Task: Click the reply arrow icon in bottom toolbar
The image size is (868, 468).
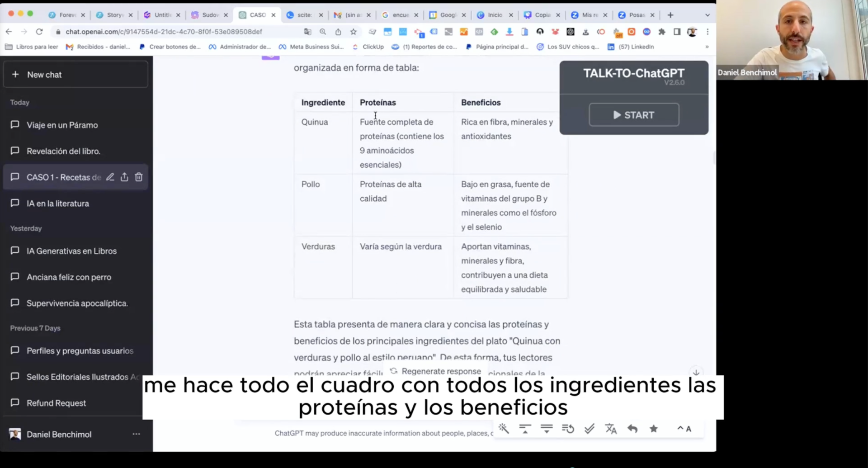Action: coord(632,429)
